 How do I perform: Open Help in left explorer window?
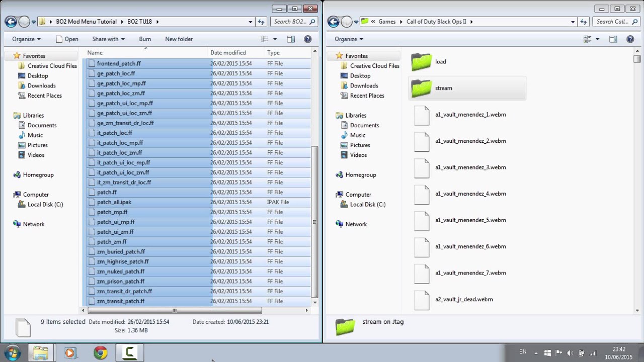coord(308,39)
